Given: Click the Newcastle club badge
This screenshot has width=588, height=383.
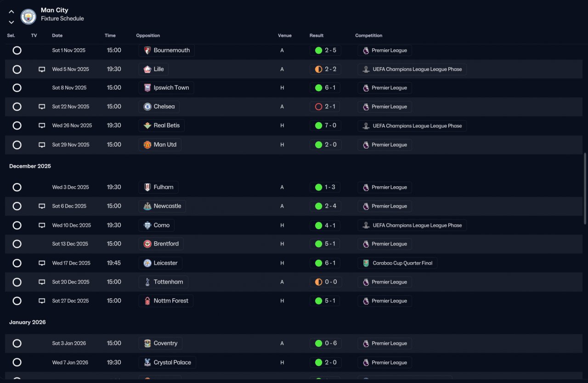Looking at the screenshot, I should (x=147, y=206).
